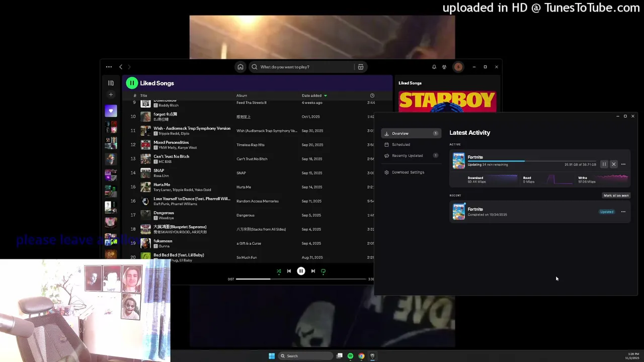
Task: Sort Spotify list by Title column
Action: click(144, 96)
